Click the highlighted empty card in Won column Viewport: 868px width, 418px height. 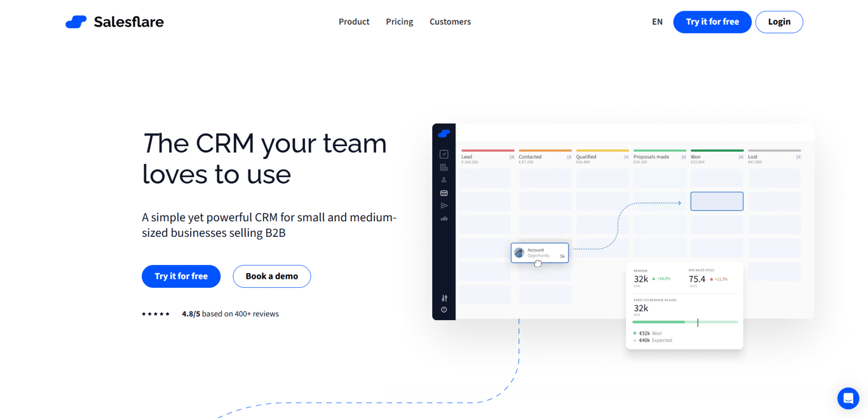(x=717, y=201)
